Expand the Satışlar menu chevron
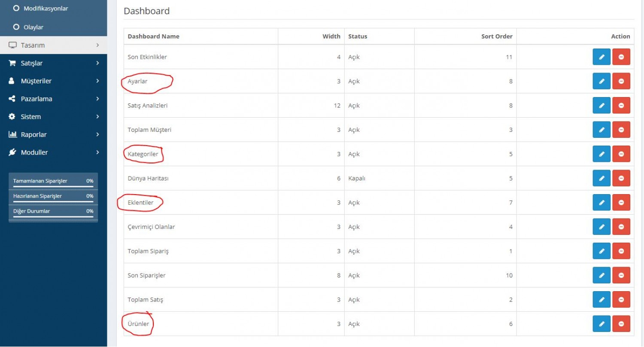This screenshot has width=644, height=347. point(97,63)
